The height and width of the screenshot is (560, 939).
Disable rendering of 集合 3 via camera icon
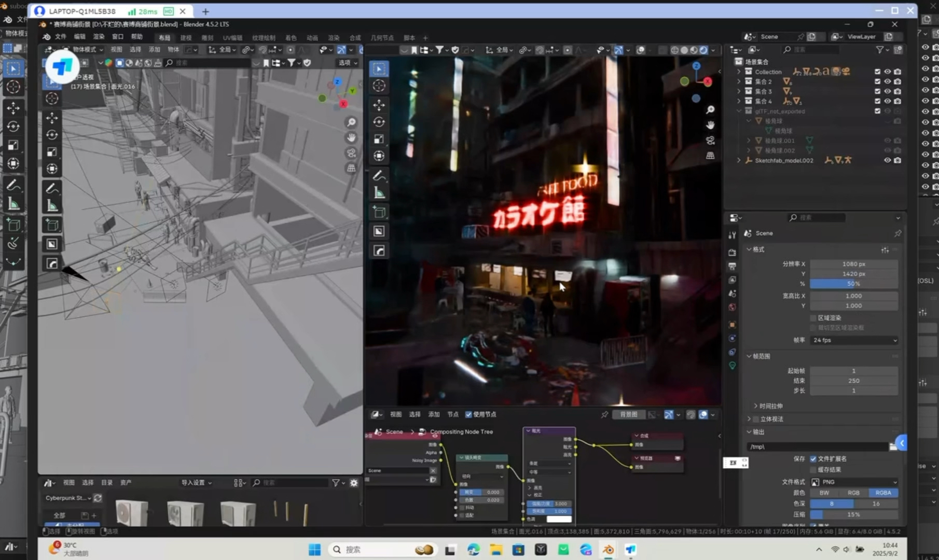897,91
